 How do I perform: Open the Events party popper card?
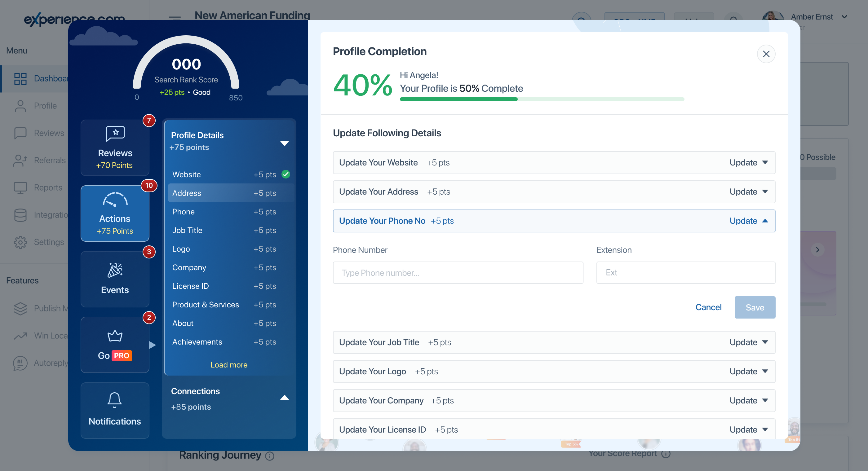click(x=115, y=279)
